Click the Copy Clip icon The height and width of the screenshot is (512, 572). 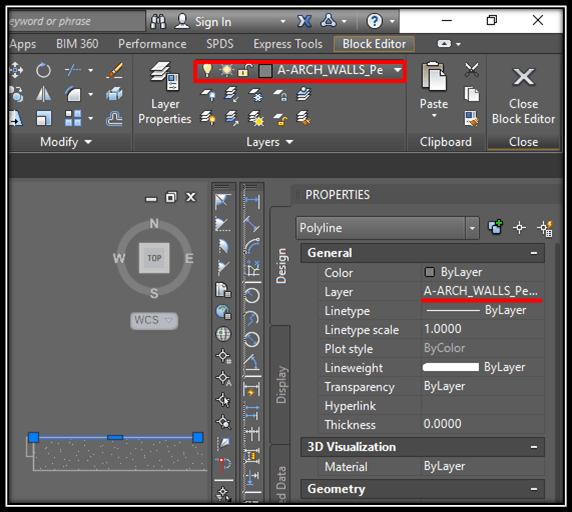[472, 94]
